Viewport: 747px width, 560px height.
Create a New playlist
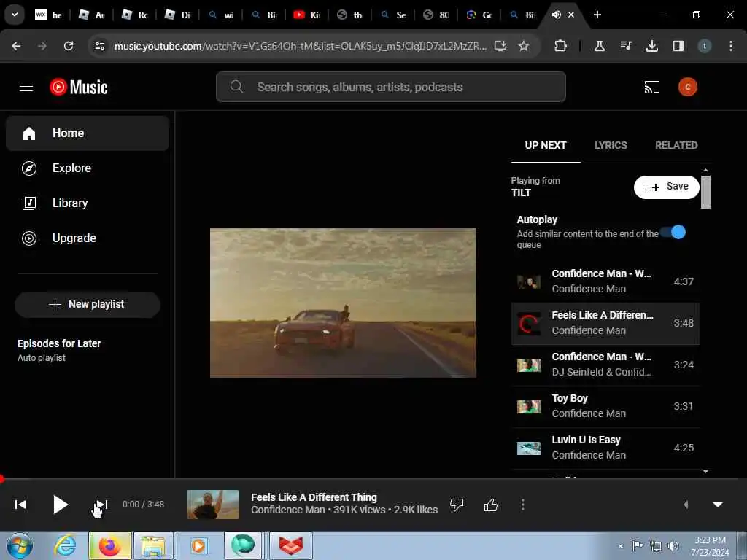coord(88,304)
